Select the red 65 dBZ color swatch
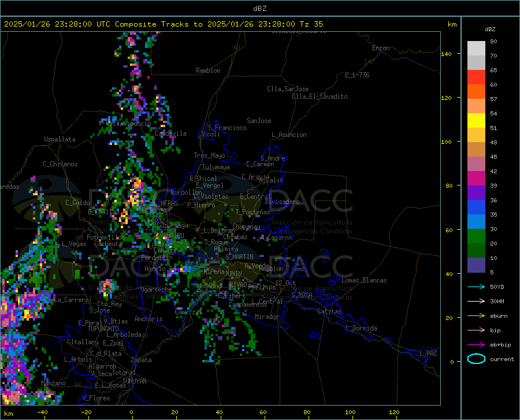520x420 pixels. pyautogui.click(x=476, y=77)
